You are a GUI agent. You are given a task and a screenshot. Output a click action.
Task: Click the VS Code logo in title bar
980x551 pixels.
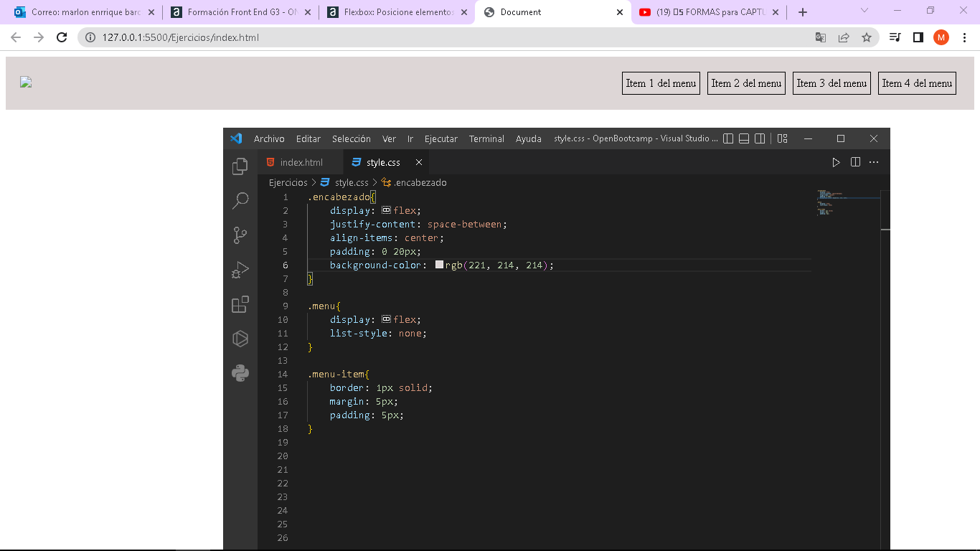(x=236, y=138)
